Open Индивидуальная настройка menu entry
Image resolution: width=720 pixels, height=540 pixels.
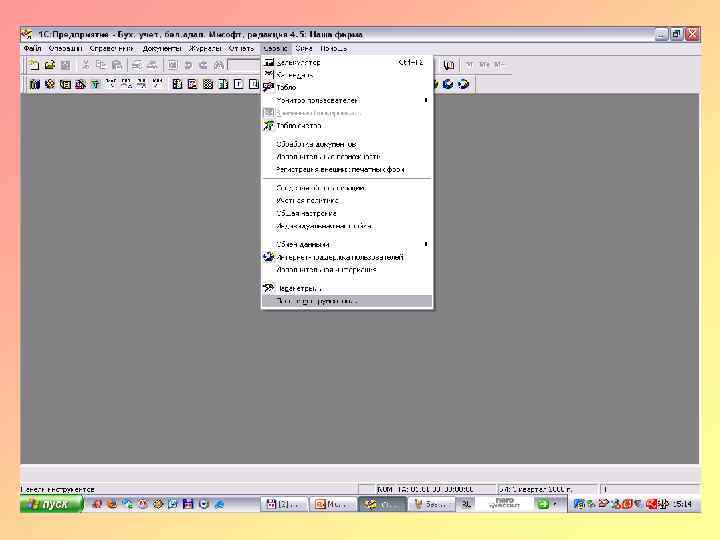coord(347,226)
